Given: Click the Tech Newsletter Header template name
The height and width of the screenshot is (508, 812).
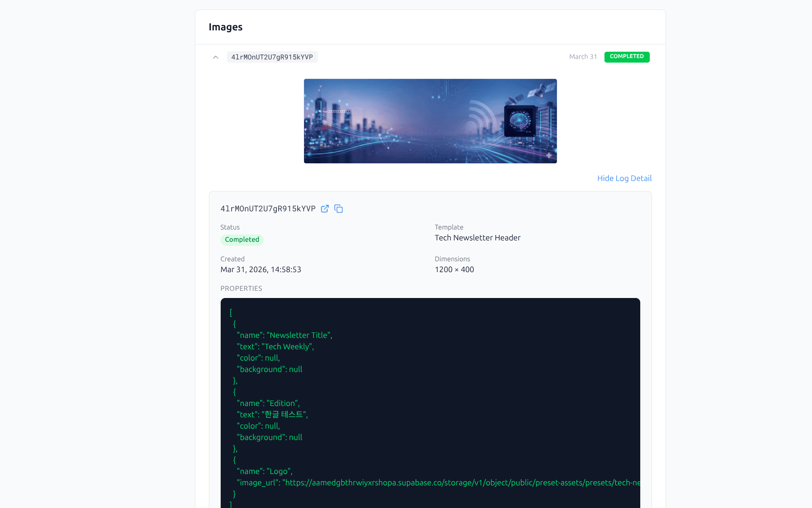Looking at the screenshot, I should coord(477,238).
